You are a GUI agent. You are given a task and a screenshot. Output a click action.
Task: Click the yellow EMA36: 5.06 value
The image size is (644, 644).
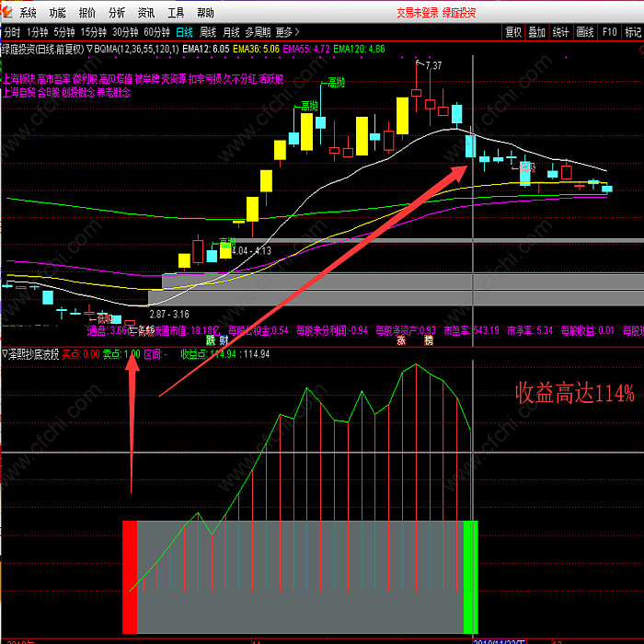click(x=257, y=50)
